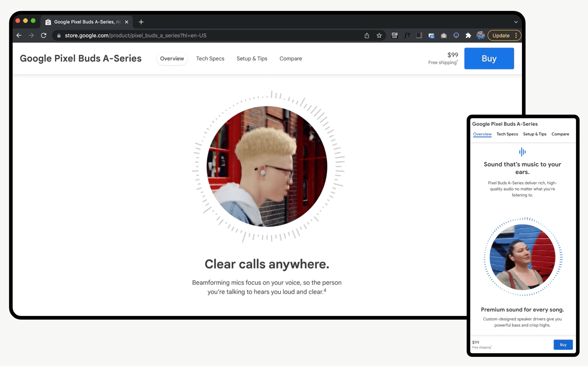Click the small Buy button in mobile view

pyautogui.click(x=563, y=344)
